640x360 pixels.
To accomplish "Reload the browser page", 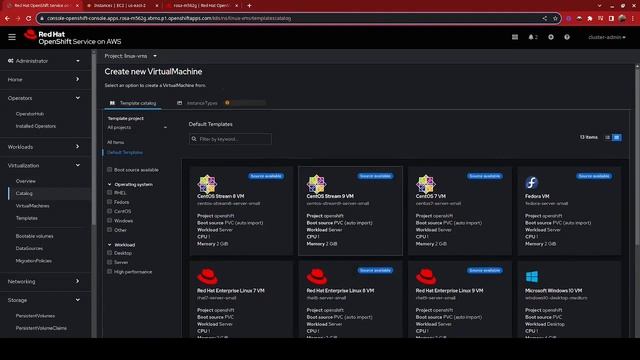I will click(28, 18).
